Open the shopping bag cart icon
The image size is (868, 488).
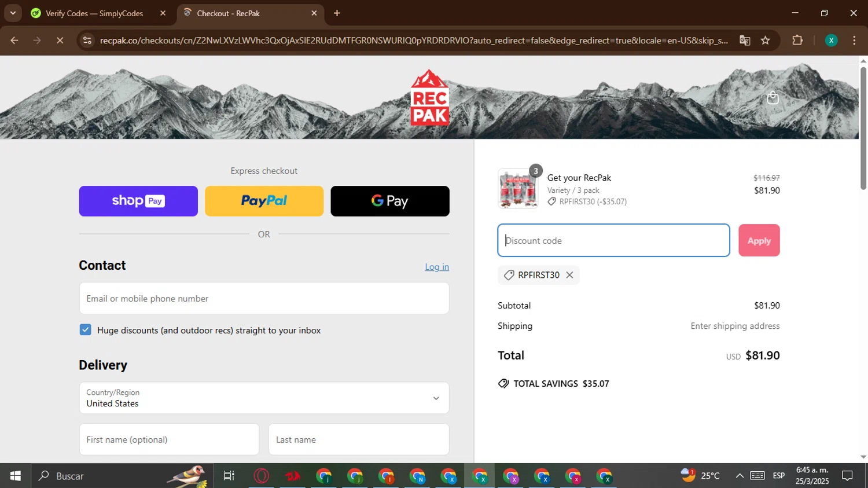point(773,98)
